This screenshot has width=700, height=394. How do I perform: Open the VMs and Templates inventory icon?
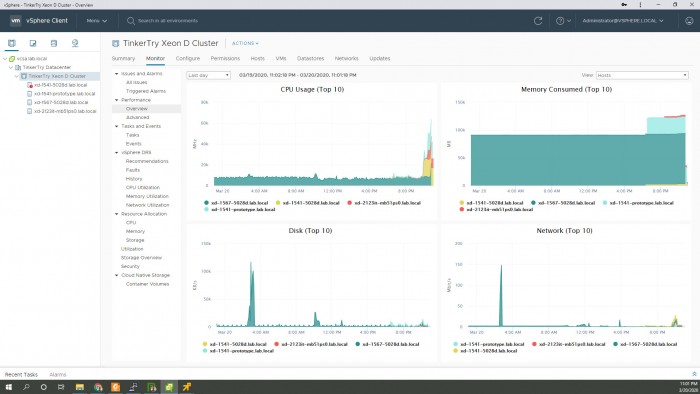click(x=33, y=43)
